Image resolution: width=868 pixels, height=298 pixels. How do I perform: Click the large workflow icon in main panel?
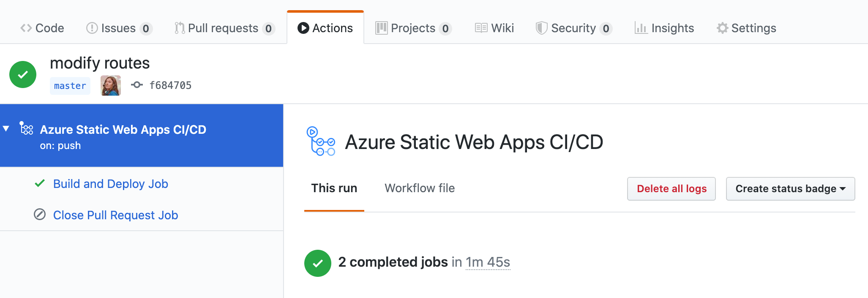pos(321,141)
